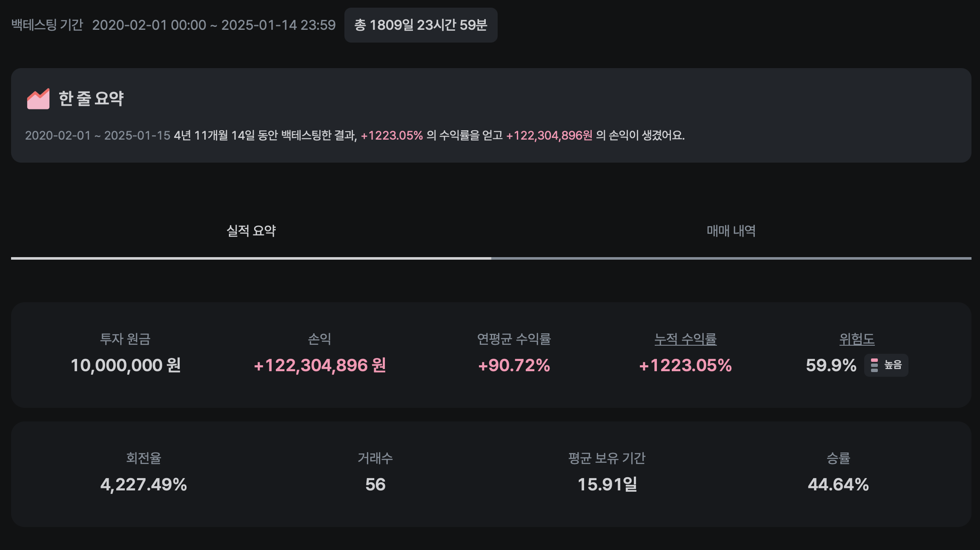Screen dimensions: 980x550
Task: Click the 승률 value 44.64%
Action: (838, 484)
